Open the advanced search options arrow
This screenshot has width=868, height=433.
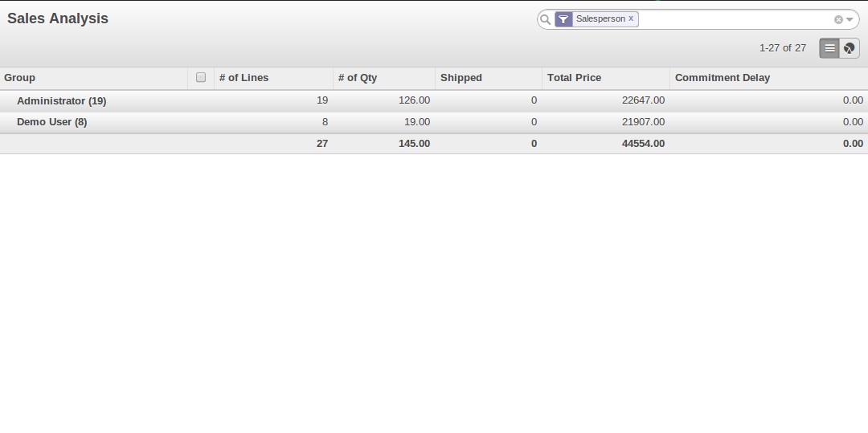click(850, 19)
